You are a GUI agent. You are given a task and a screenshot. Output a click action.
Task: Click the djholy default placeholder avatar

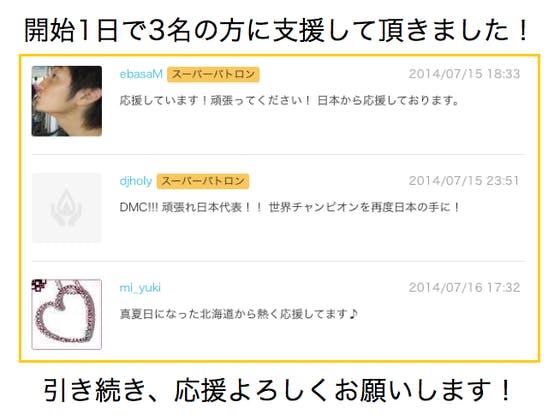click(x=67, y=208)
